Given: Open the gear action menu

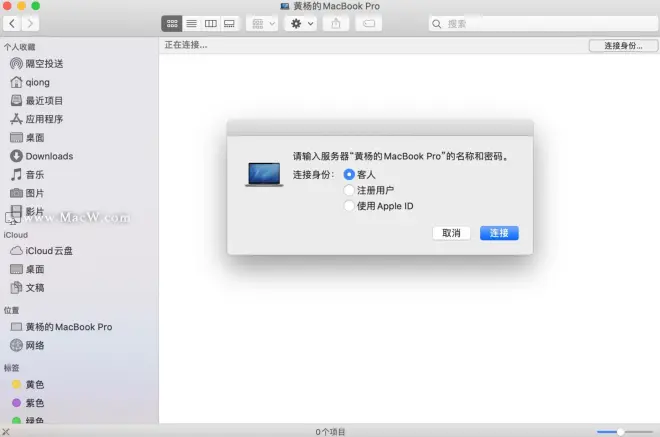Looking at the screenshot, I should [x=301, y=24].
